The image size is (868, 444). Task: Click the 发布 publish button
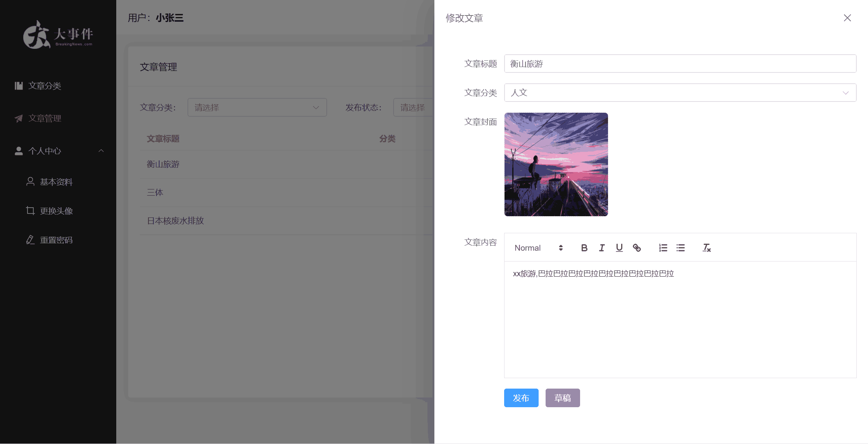pyautogui.click(x=521, y=398)
